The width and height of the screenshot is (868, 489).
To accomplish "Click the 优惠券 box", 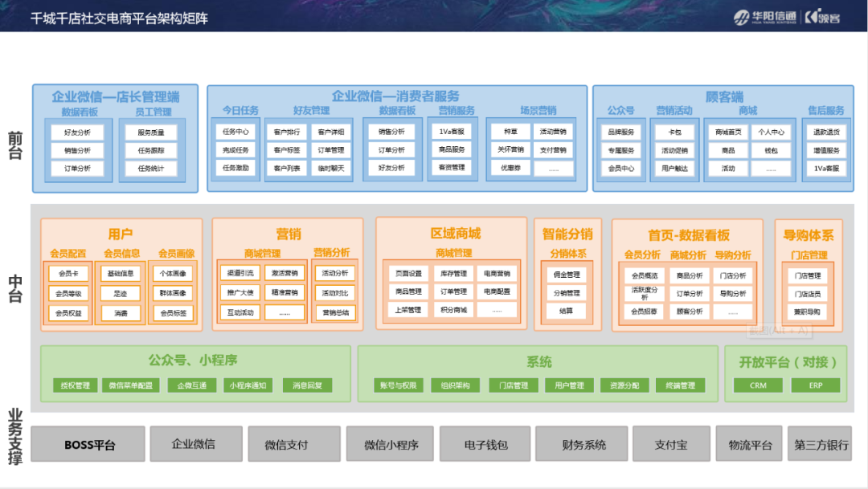I will [510, 168].
